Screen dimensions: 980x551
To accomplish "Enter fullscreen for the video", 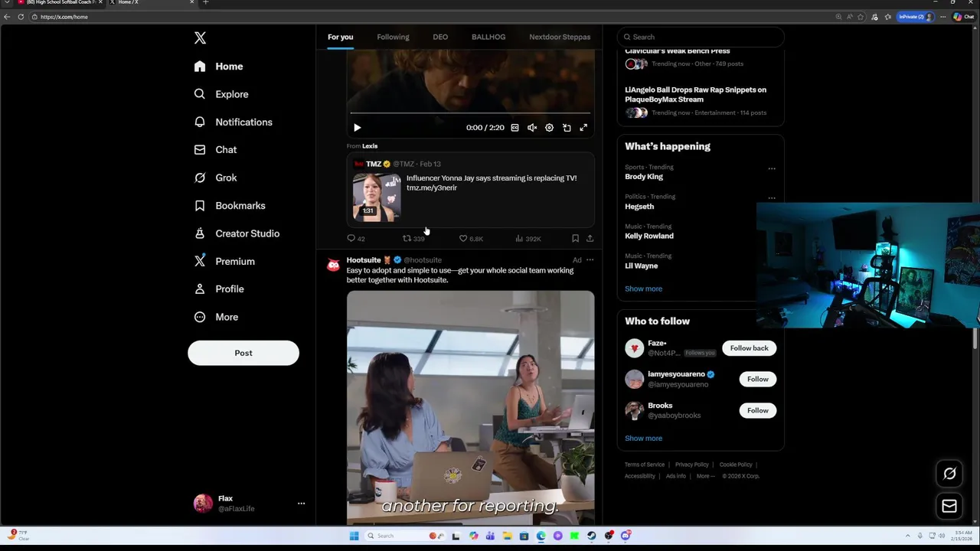I will [583, 128].
